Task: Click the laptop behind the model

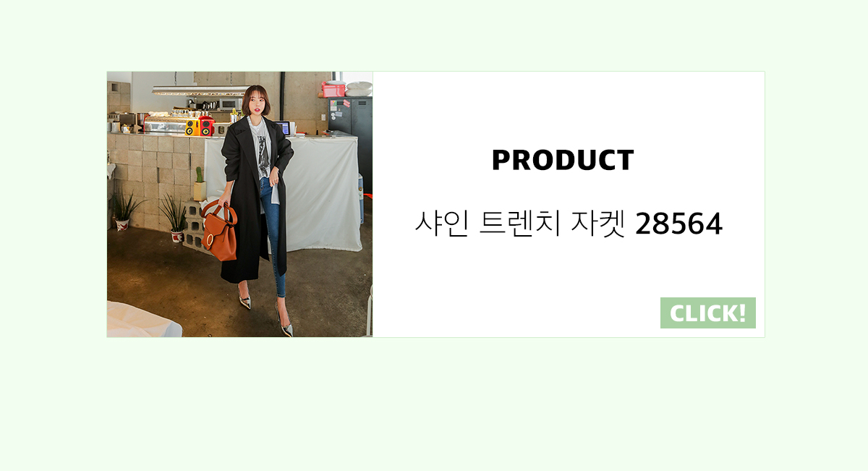Action: [282, 128]
